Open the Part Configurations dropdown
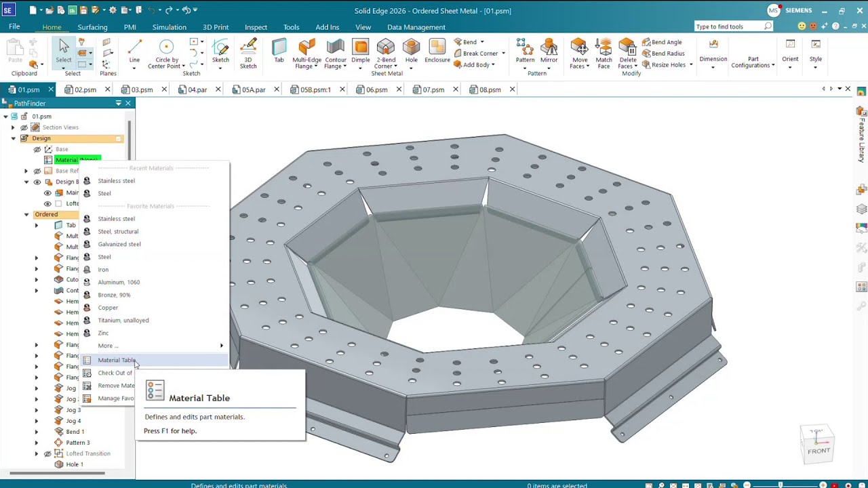The height and width of the screenshot is (488, 868). tap(753, 62)
